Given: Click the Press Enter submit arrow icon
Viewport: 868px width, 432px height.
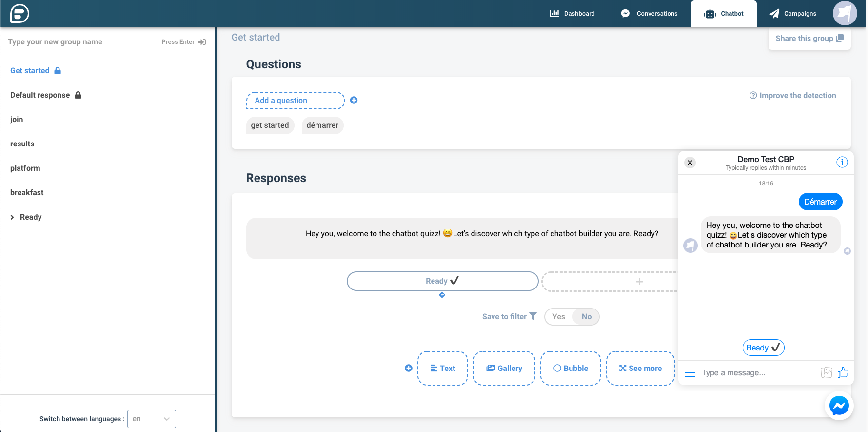Looking at the screenshot, I should tap(202, 42).
